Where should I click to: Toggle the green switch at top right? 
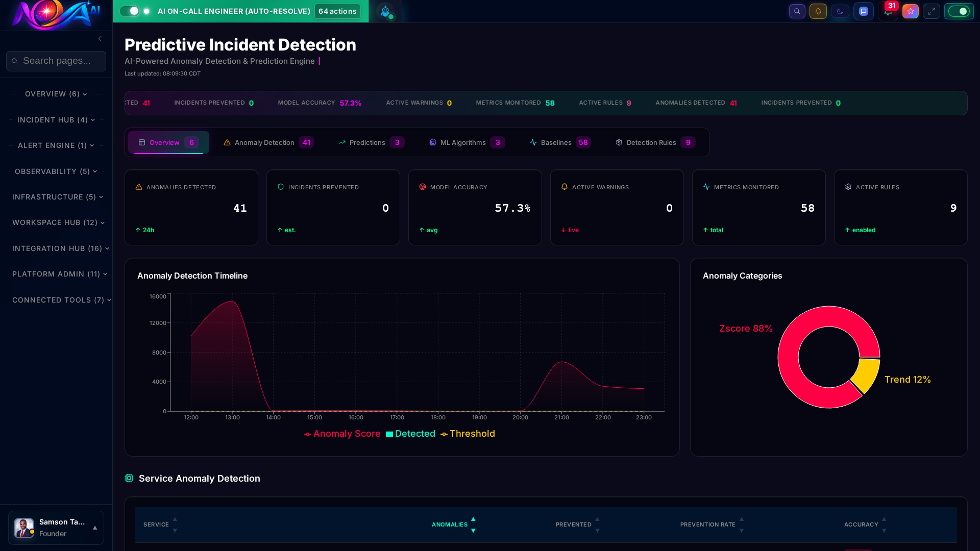pyautogui.click(x=959, y=11)
